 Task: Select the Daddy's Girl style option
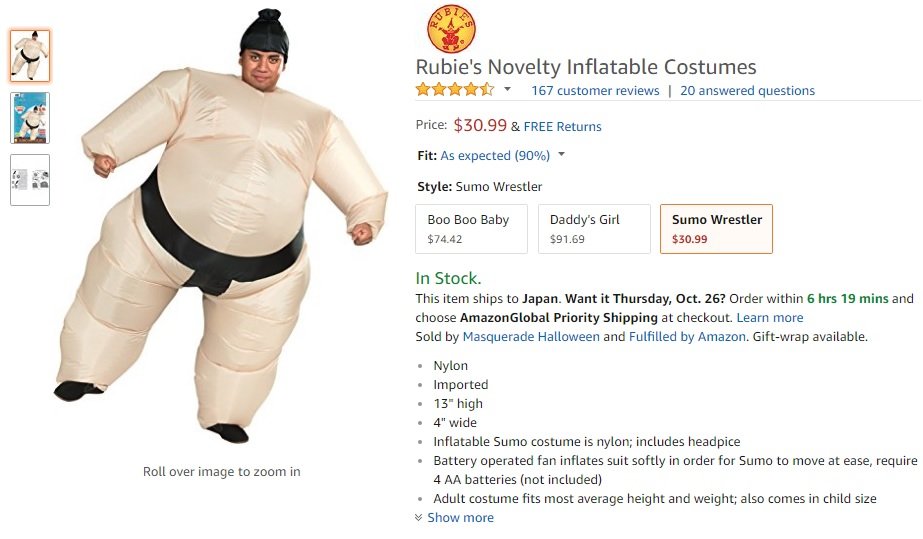tap(594, 229)
